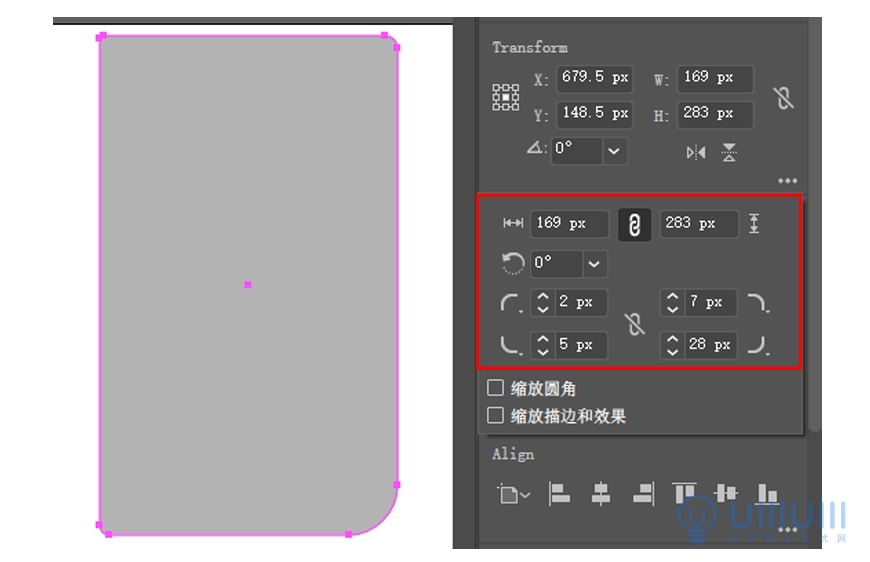Image resolution: width=870 pixels, height=562 pixels.
Task: Toggle Transform width-height constrain link icon
Action: (783, 98)
